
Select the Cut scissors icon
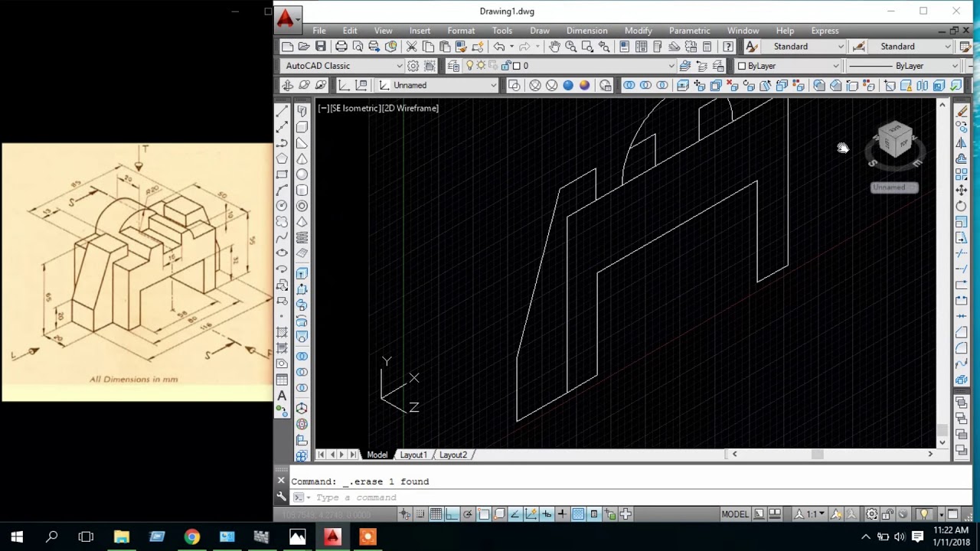point(412,47)
